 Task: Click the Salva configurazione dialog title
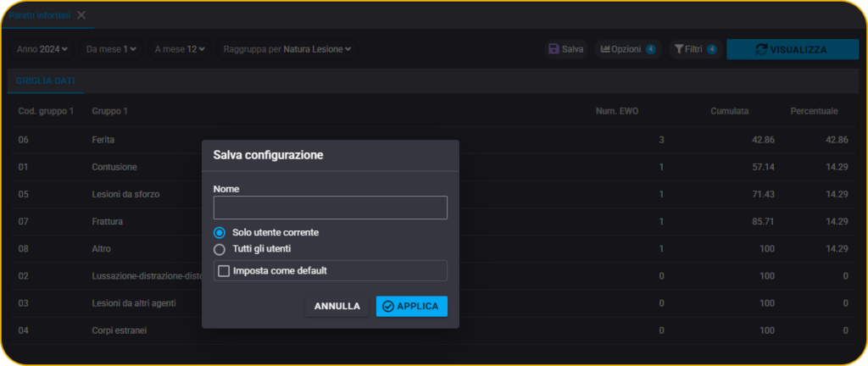268,155
